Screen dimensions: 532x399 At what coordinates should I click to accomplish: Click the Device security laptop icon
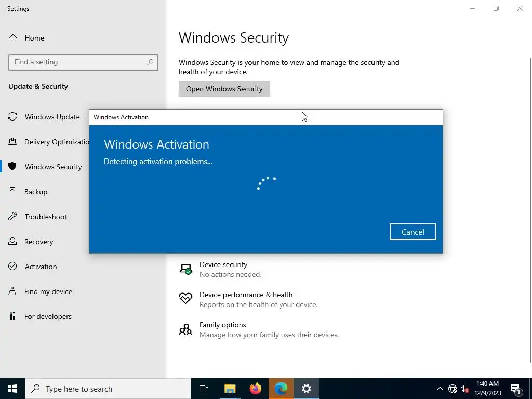[185, 270]
